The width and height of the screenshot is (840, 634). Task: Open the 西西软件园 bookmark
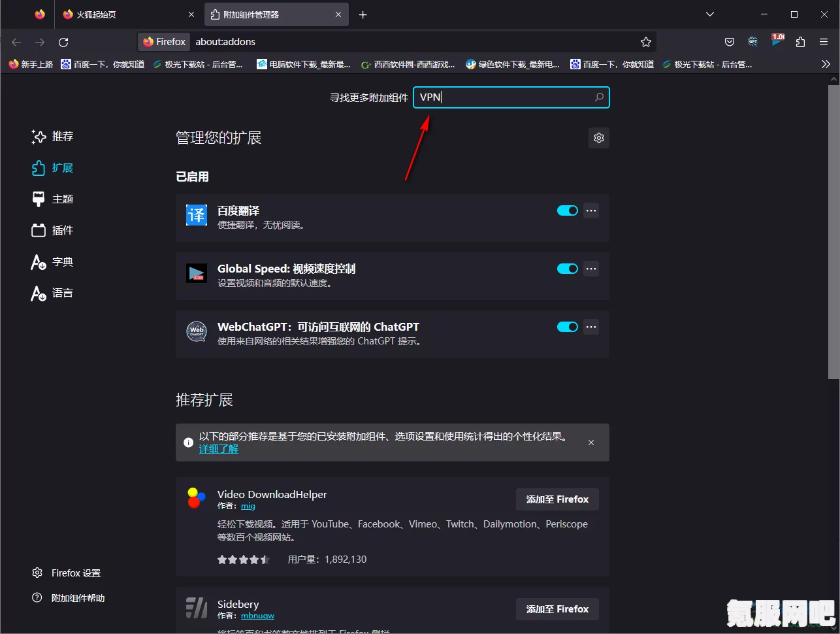click(x=408, y=64)
